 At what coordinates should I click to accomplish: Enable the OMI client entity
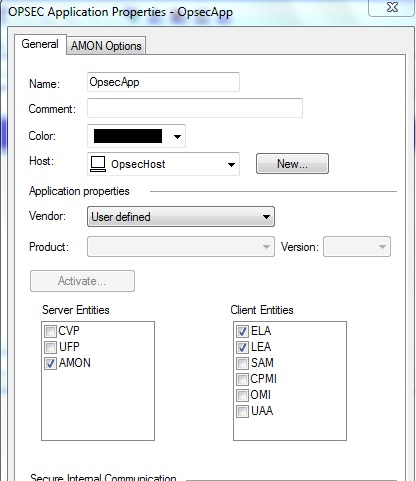242,395
